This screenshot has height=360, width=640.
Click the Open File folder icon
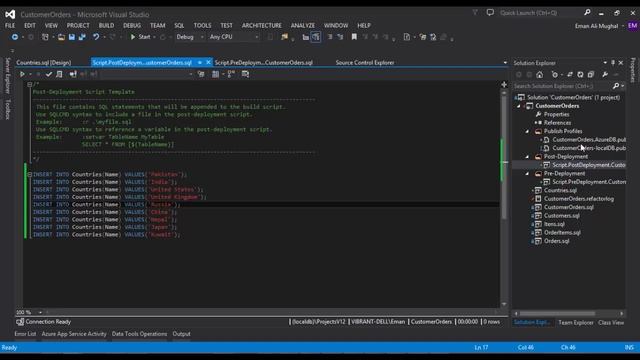coord(61,37)
